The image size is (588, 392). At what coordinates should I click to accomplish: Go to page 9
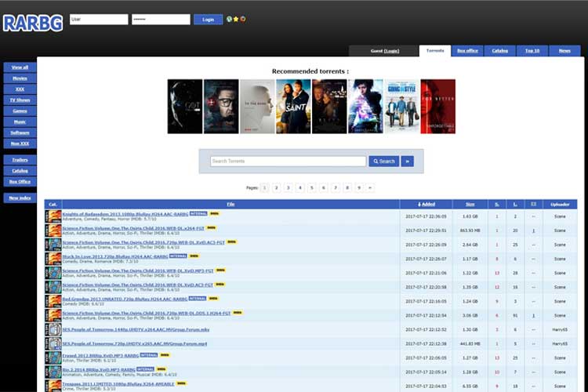(359, 187)
